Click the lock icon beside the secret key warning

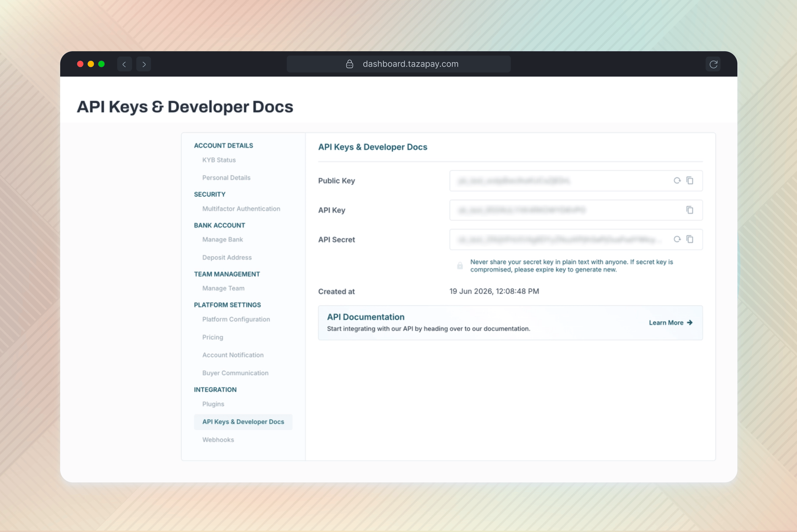[460, 266]
